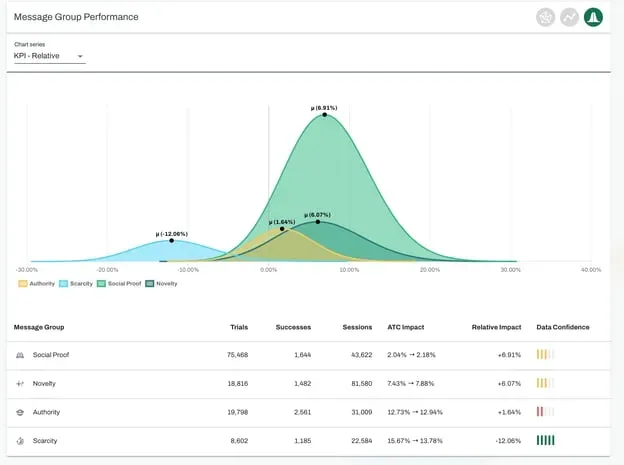Screen dimensions: 624x465
Task: Select the Authority table row name
Action: click(46, 412)
